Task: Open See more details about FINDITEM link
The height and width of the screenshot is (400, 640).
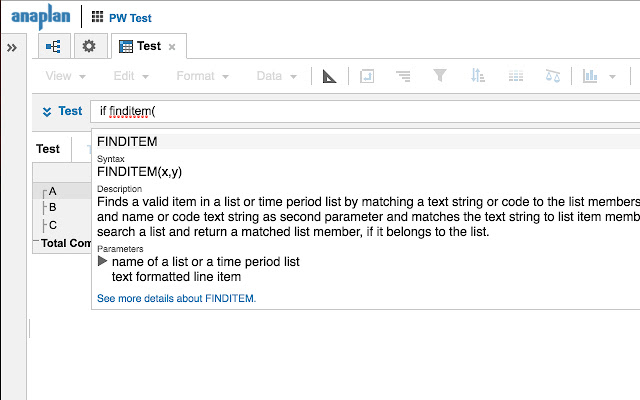Action: (x=176, y=298)
